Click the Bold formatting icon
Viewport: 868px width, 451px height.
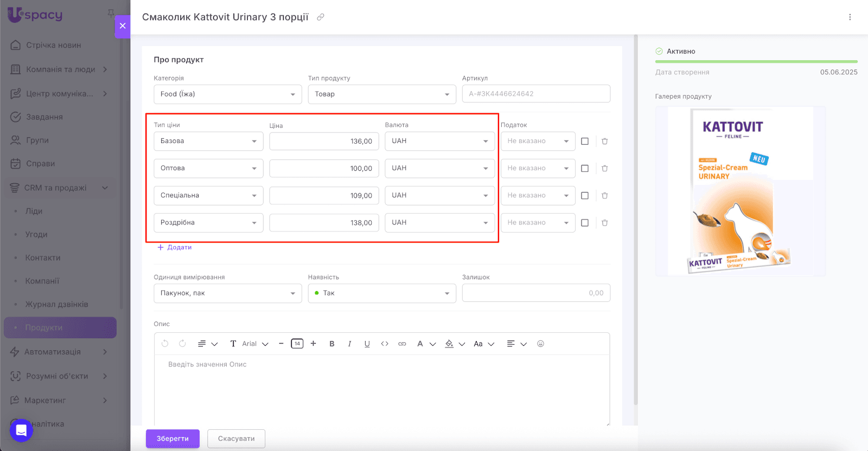332,344
